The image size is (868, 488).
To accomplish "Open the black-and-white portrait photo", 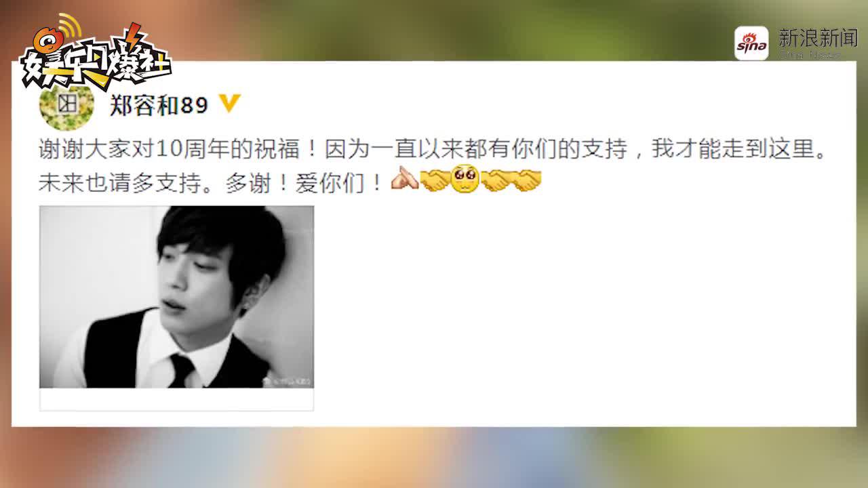I will click(x=176, y=297).
